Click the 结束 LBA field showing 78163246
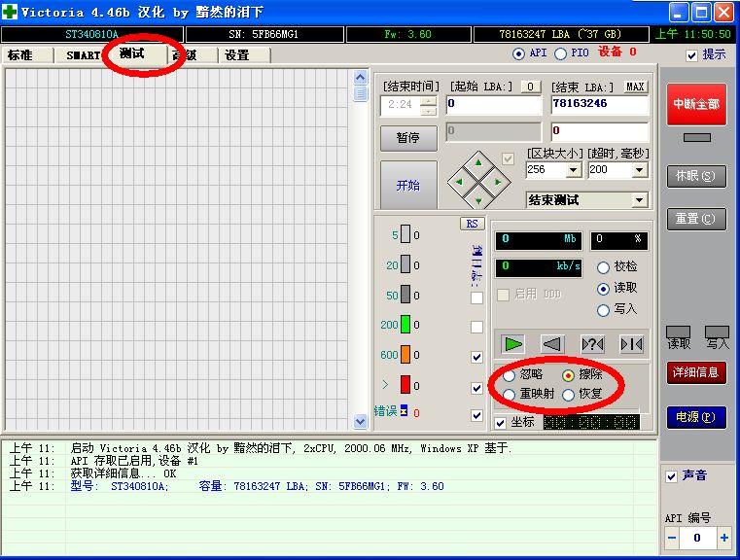 point(600,104)
